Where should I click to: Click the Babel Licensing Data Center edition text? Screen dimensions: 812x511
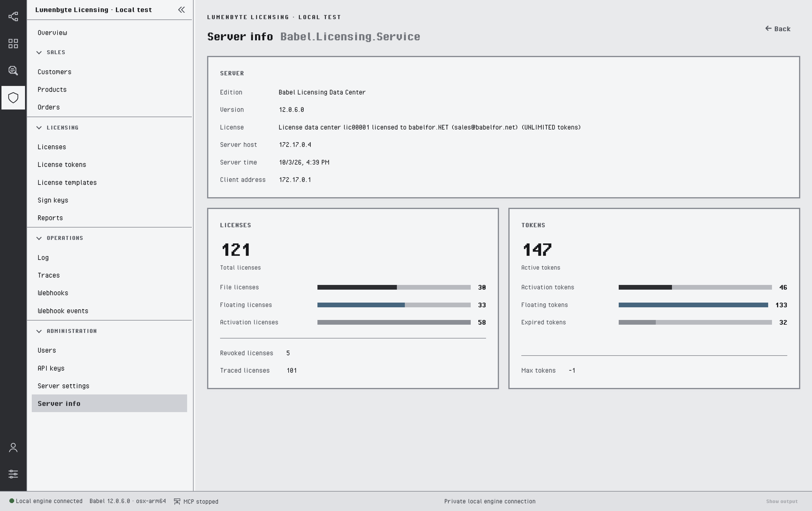(x=322, y=92)
